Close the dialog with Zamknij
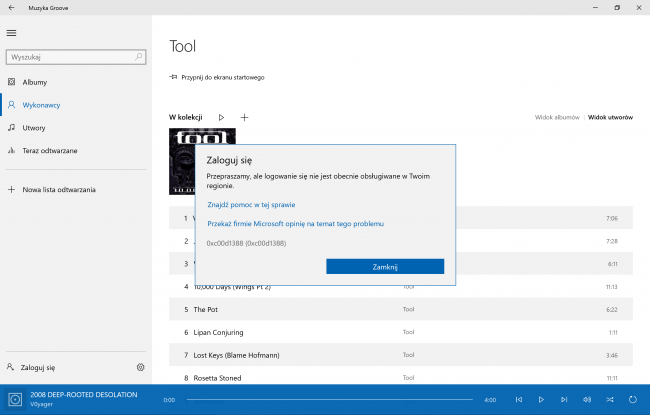The image size is (650, 415). coord(385,267)
